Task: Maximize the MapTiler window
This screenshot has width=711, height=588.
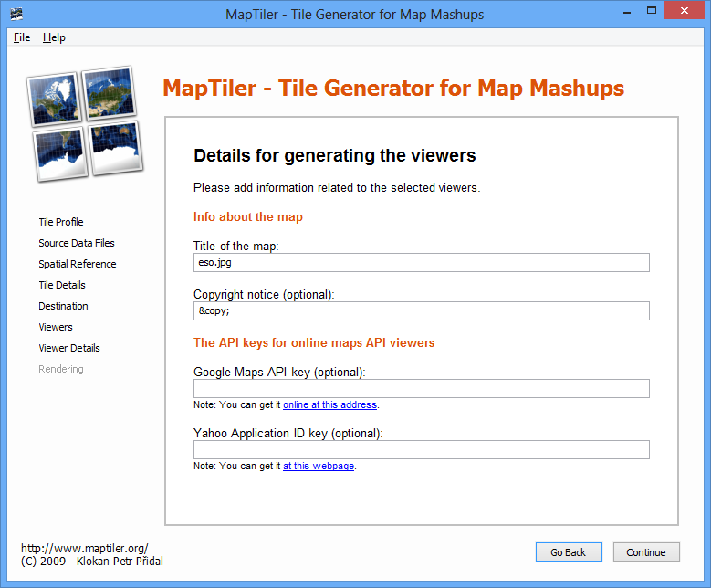Action: 651,11
